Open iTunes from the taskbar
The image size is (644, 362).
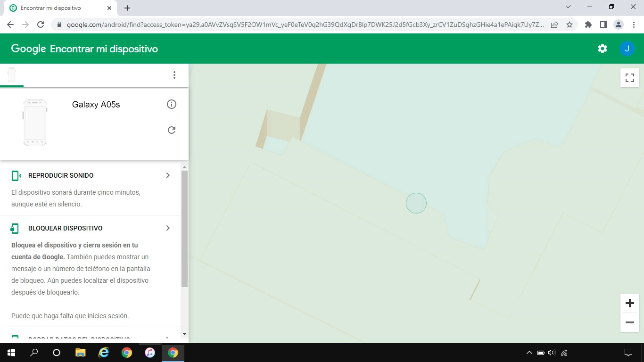pos(150,352)
